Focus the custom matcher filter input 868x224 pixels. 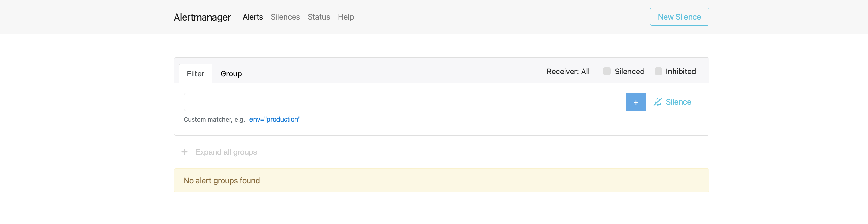click(x=404, y=102)
